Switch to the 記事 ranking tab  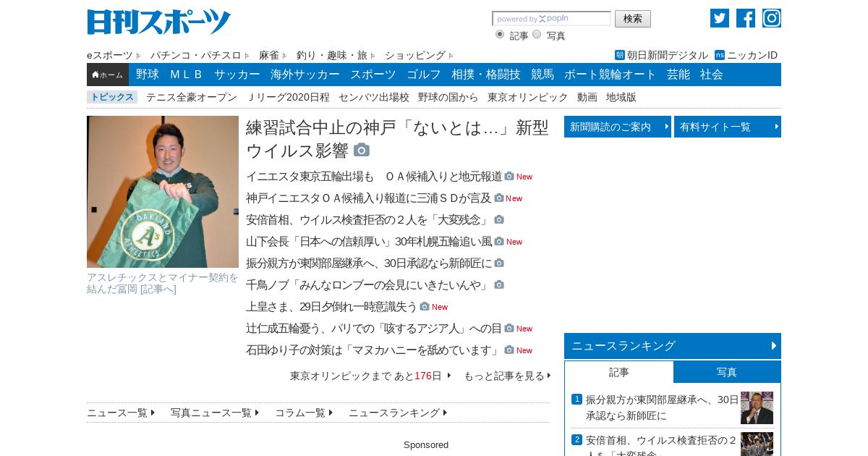(x=619, y=372)
